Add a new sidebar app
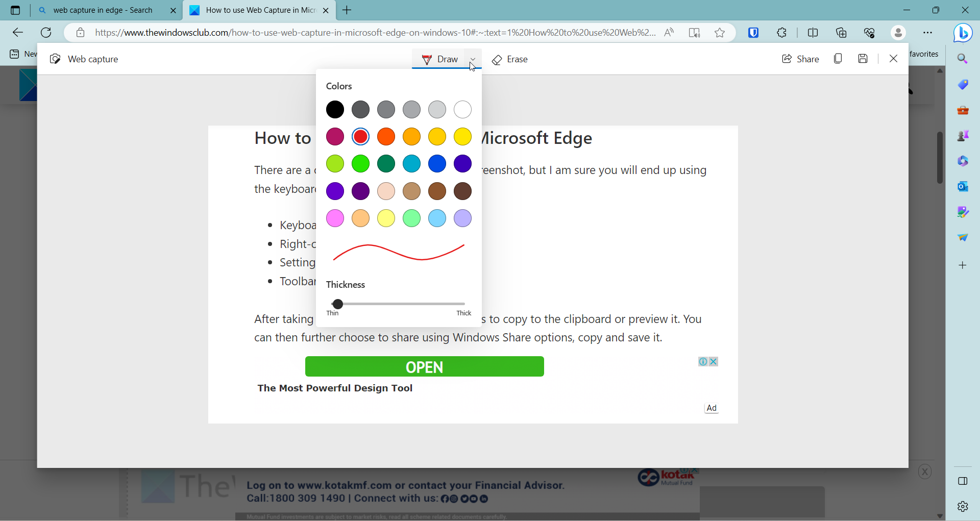This screenshot has width=980, height=521. coord(963,265)
